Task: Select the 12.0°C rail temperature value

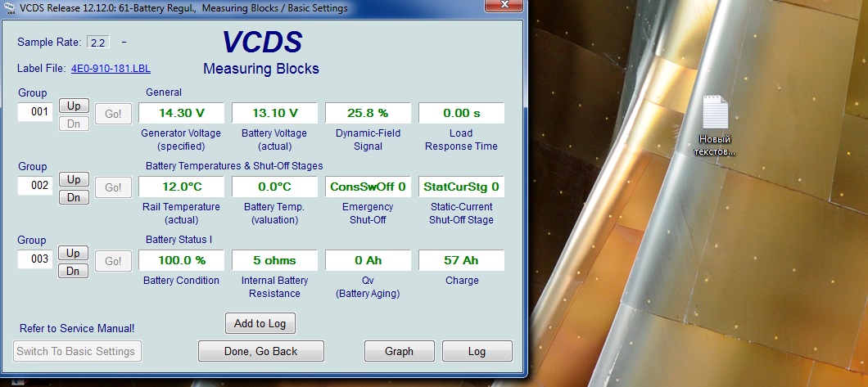Action: [182, 187]
